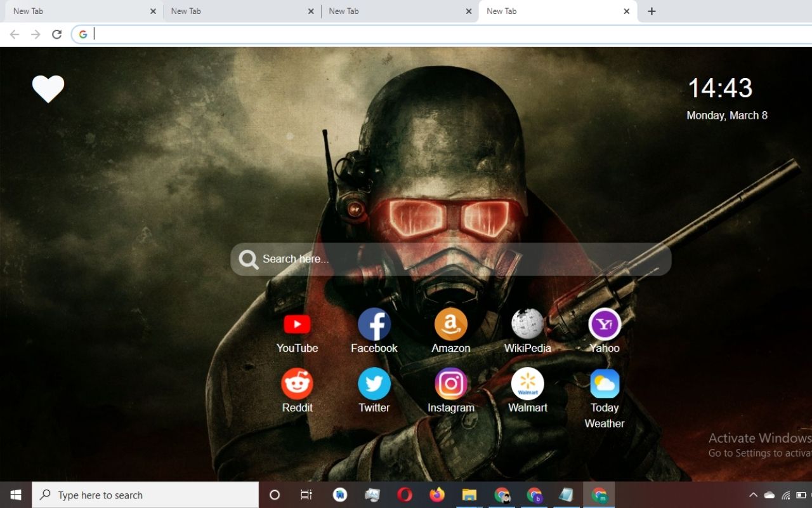Expand hidden system tray icons
Screen dimensions: 812x508
(x=753, y=495)
